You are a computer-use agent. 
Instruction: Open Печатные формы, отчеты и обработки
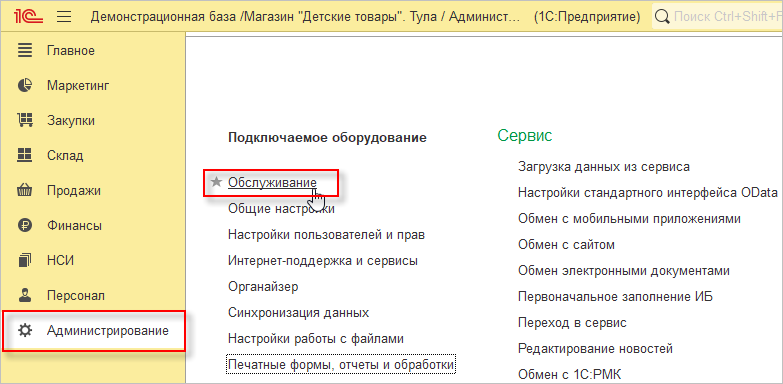[x=341, y=365]
